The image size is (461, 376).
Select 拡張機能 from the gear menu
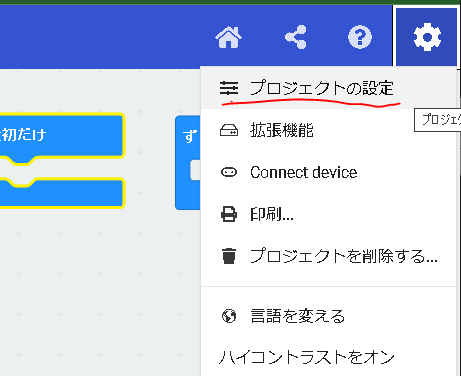(x=328, y=130)
